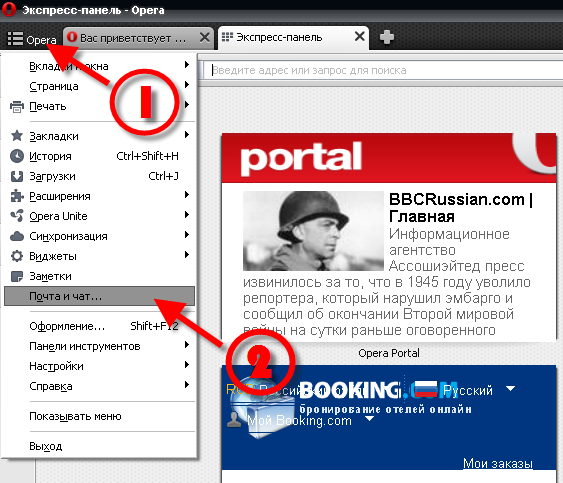The image size is (563, 483).
Task: Click the 'Opera Portal' caption label
Action: (x=389, y=353)
